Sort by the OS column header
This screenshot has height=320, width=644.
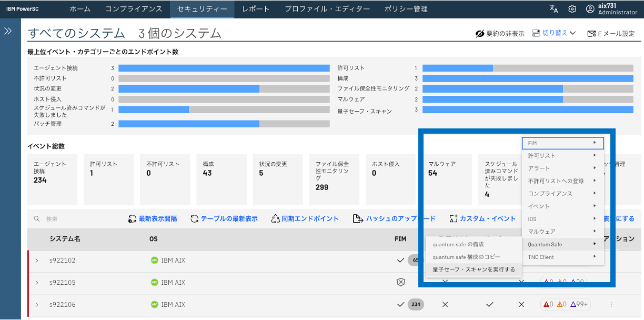click(153, 239)
